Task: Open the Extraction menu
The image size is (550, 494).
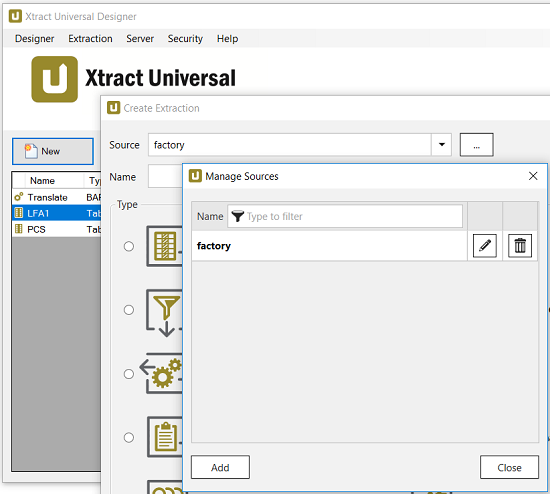Action: pos(90,39)
